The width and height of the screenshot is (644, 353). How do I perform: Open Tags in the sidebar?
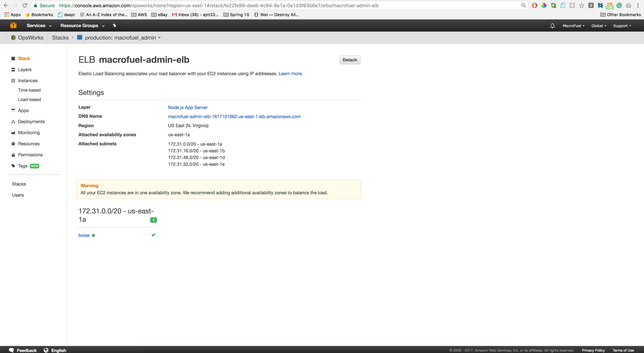tap(23, 166)
